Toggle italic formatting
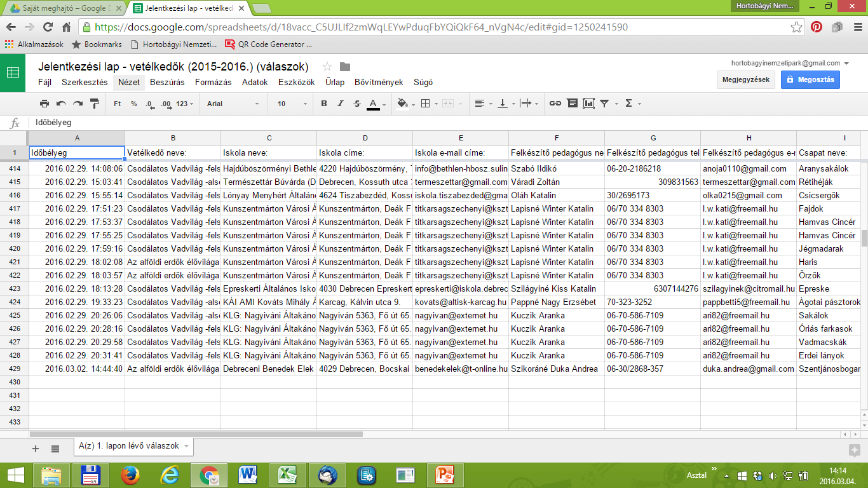The height and width of the screenshot is (488, 868). point(341,104)
